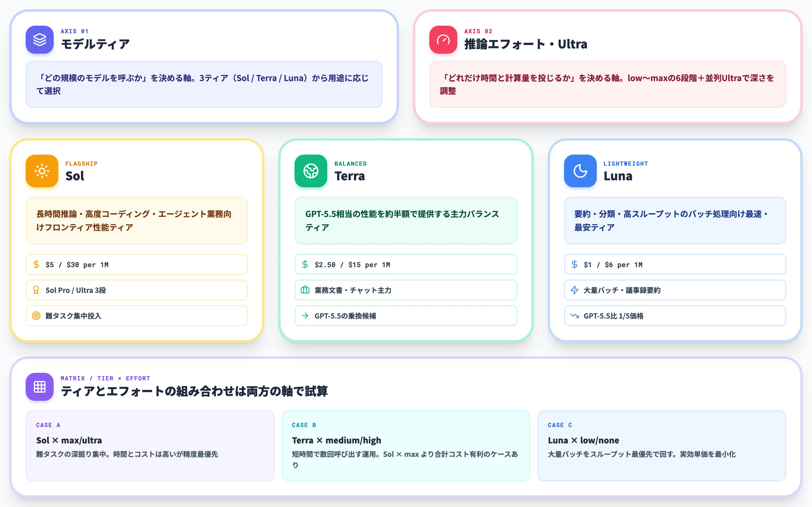Click the AXIS 02 label
The width and height of the screenshot is (812, 507).
point(478,31)
